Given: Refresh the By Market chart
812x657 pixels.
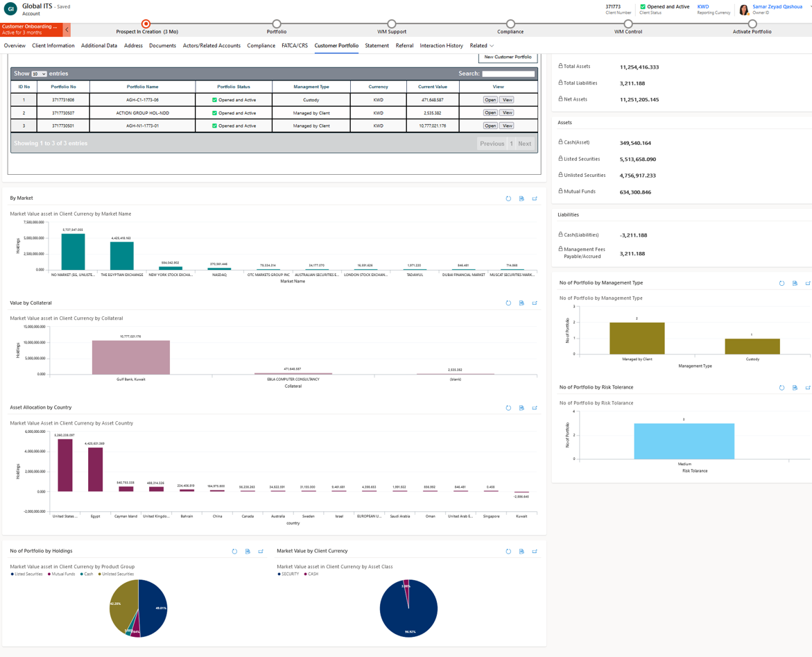Looking at the screenshot, I should pyautogui.click(x=508, y=198).
